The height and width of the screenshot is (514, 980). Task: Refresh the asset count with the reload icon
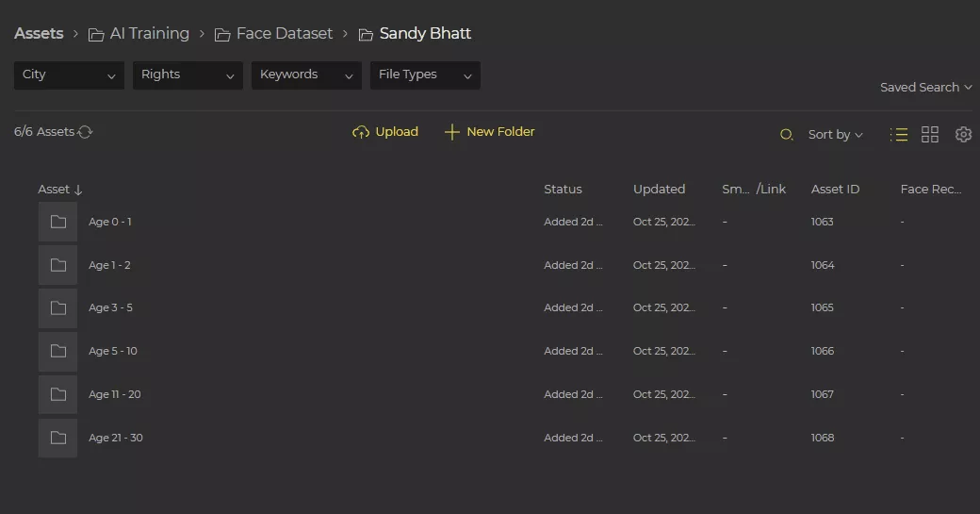coord(85,132)
